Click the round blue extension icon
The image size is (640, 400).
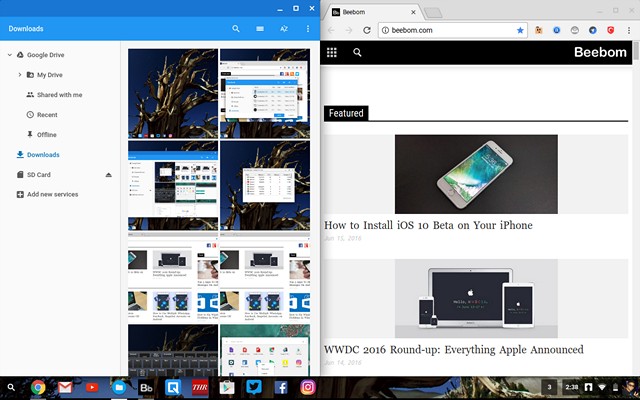[x=557, y=30]
